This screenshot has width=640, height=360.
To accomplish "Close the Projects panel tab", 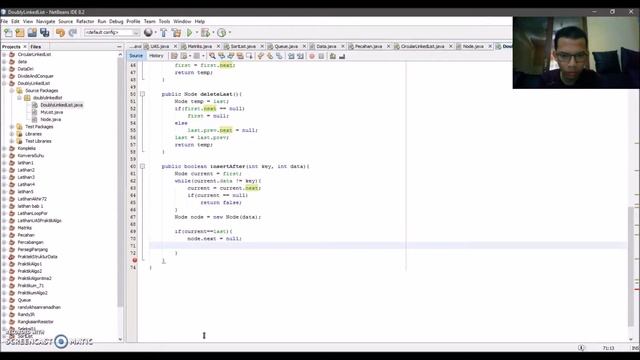I will pos(24,47).
